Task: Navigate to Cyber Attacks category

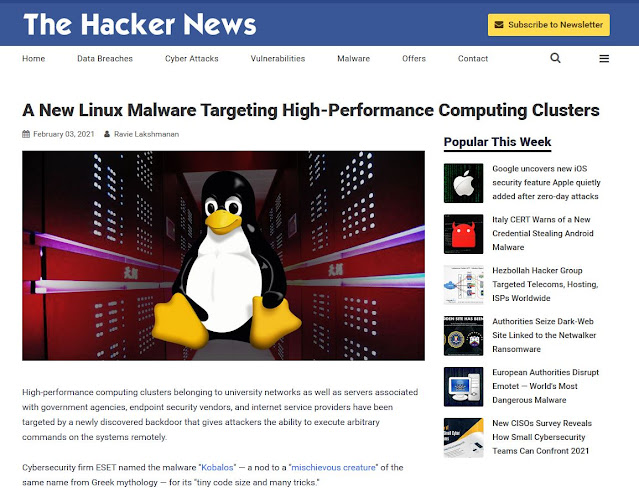Action: (x=192, y=59)
